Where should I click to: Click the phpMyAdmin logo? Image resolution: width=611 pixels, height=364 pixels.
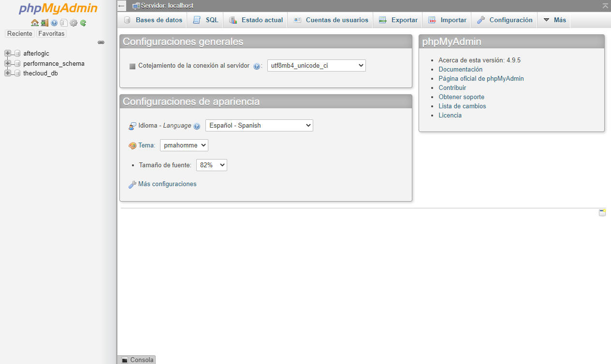coord(58,9)
